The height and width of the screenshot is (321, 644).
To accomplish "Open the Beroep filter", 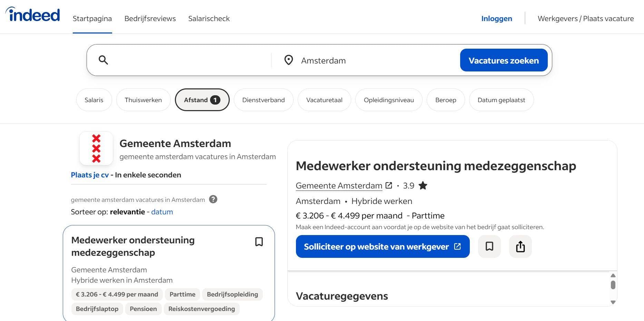I will [446, 100].
